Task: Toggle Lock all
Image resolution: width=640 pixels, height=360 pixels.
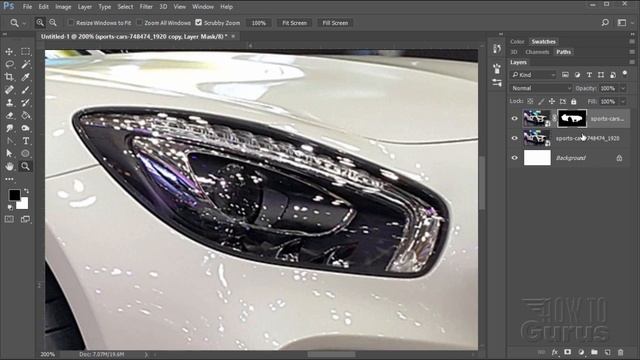Action: [573, 101]
